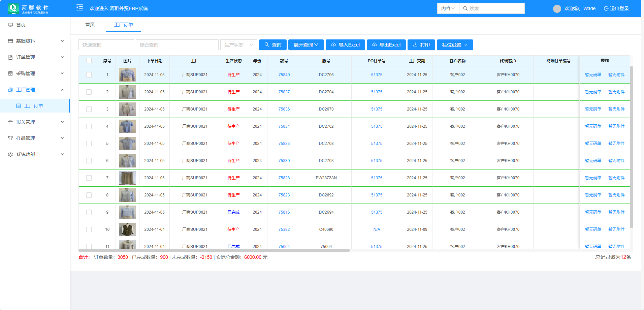The height and width of the screenshot is (310, 644).
Task: Click the 首页 monitor icon in sidebar
Action: pos(10,25)
